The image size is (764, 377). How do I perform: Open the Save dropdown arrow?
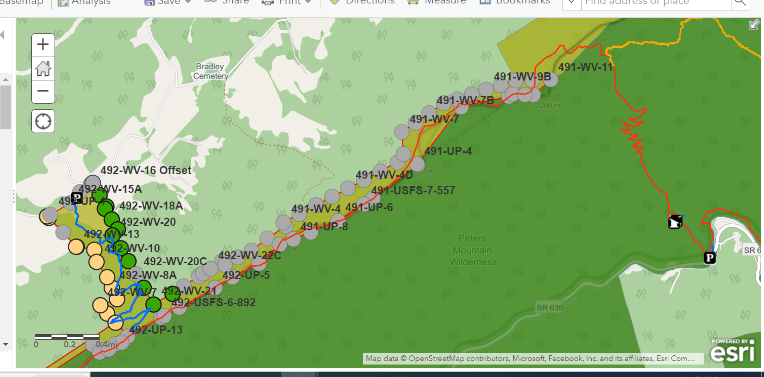(x=188, y=2)
